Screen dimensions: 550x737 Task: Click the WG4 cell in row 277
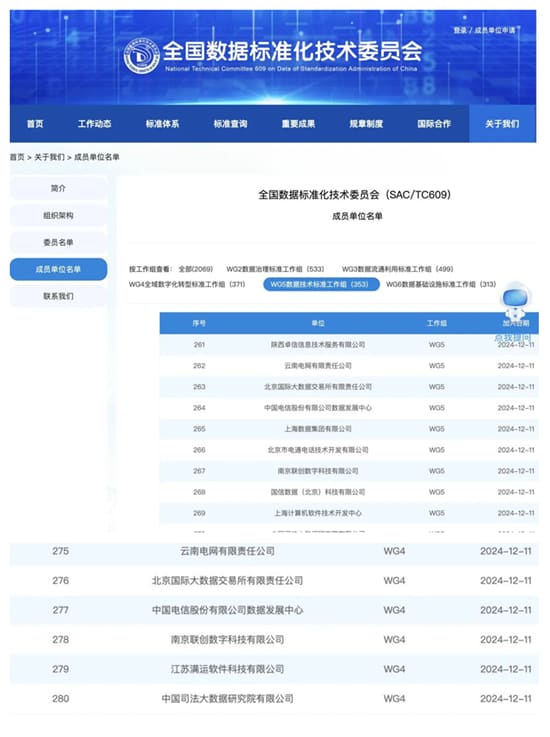(394, 610)
